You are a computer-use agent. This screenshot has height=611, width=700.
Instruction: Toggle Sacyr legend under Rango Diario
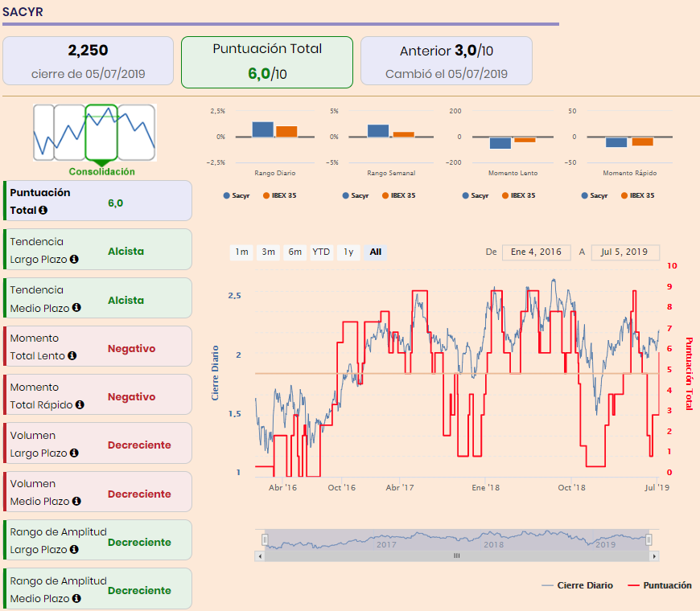pyautogui.click(x=237, y=195)
